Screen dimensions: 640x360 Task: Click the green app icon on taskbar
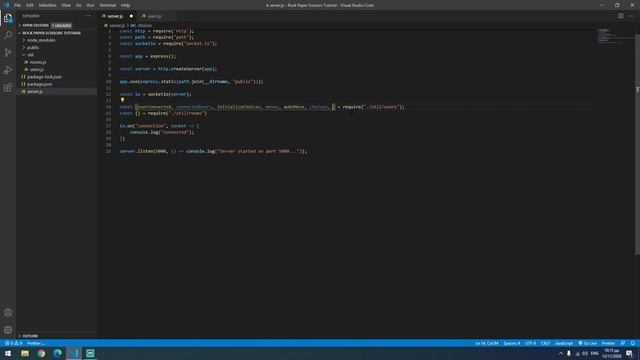(x=90, y=353)
